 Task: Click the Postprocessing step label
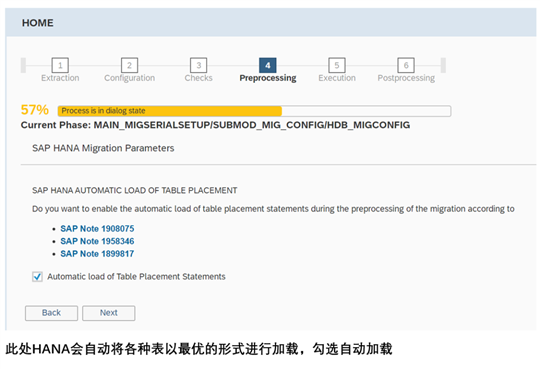pos(406,78)
